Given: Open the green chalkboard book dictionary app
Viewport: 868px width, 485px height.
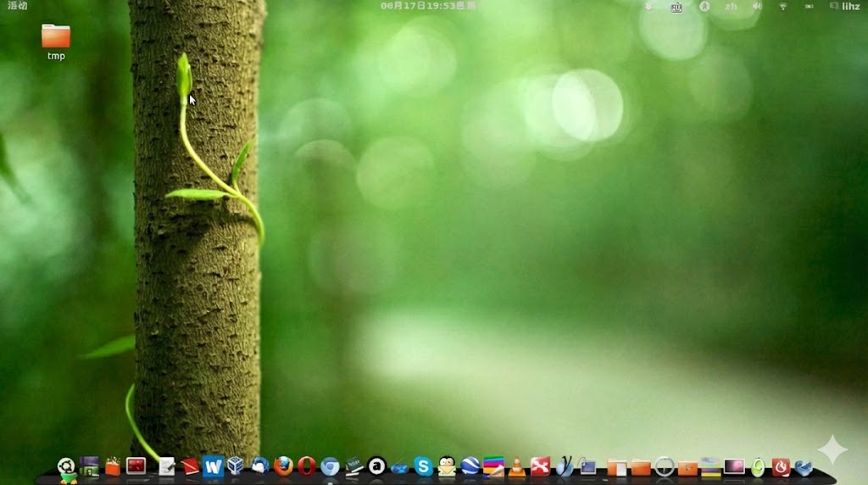Looking at the screenshot, I should 353,466.
